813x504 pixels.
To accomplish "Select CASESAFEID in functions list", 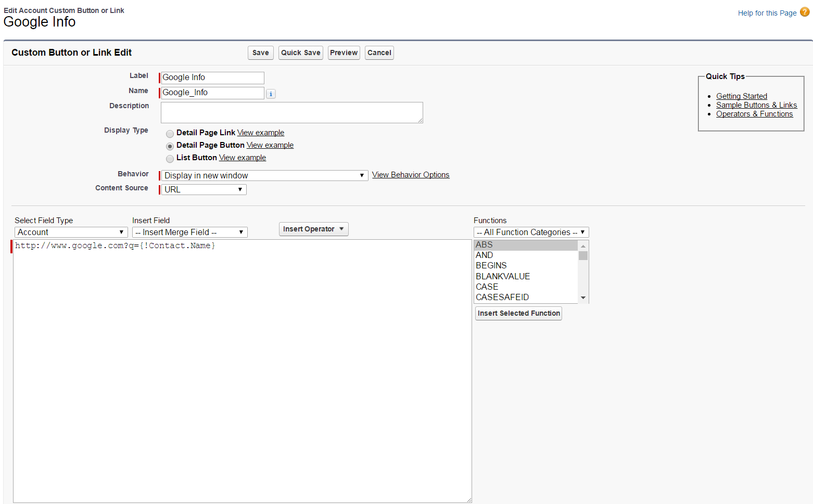I will pyautogui.click(x=526, y=298).
